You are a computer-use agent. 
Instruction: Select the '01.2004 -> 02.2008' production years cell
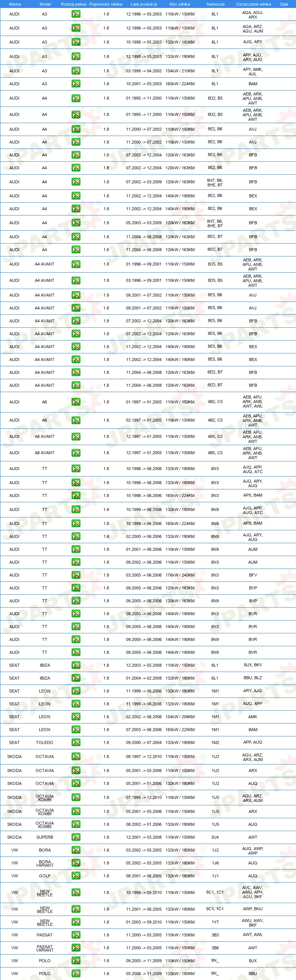(x=143, y=678)
